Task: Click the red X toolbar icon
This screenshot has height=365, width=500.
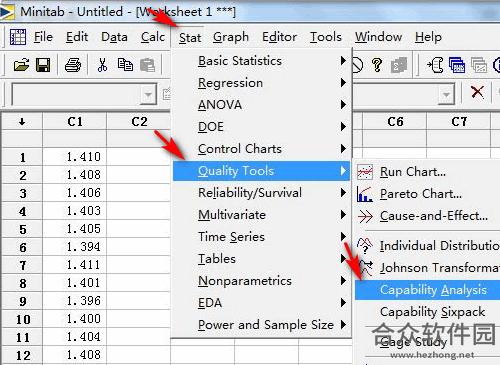Action: 478,92
